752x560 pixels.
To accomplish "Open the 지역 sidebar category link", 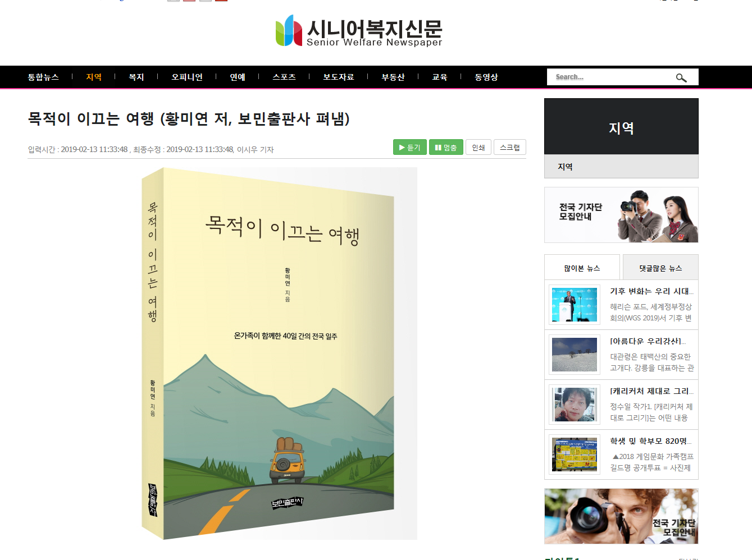I will (565, 167).
